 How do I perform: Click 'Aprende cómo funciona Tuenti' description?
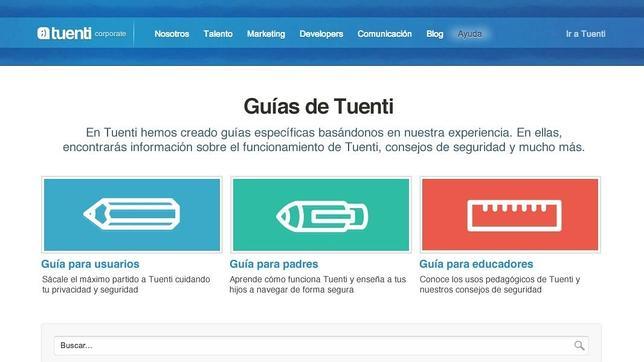point(318,284)
